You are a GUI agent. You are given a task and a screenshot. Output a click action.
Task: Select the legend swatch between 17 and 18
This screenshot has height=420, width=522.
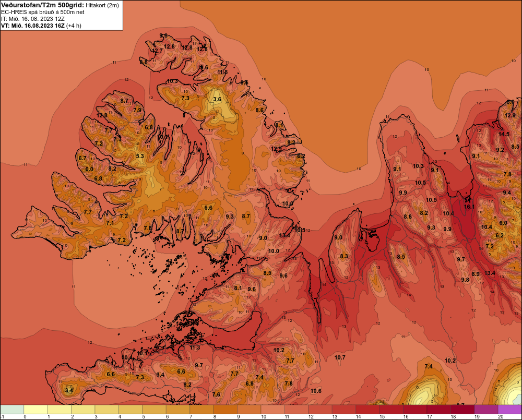(439, 409)
